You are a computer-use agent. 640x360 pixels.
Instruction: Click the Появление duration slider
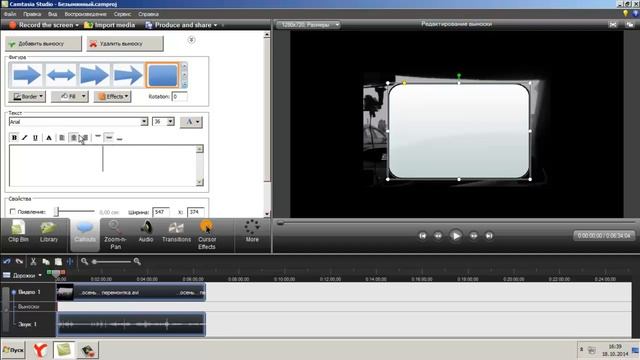[75, 211]
